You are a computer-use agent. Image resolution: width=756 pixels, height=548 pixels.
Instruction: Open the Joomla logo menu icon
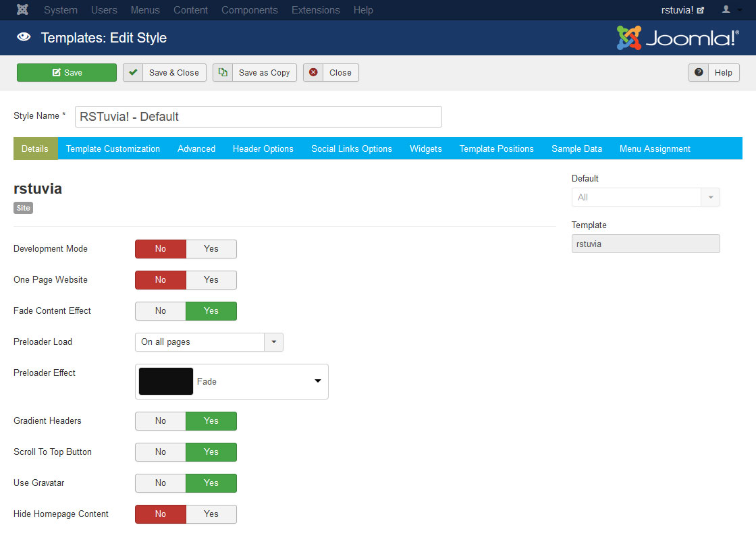point(22,9)
